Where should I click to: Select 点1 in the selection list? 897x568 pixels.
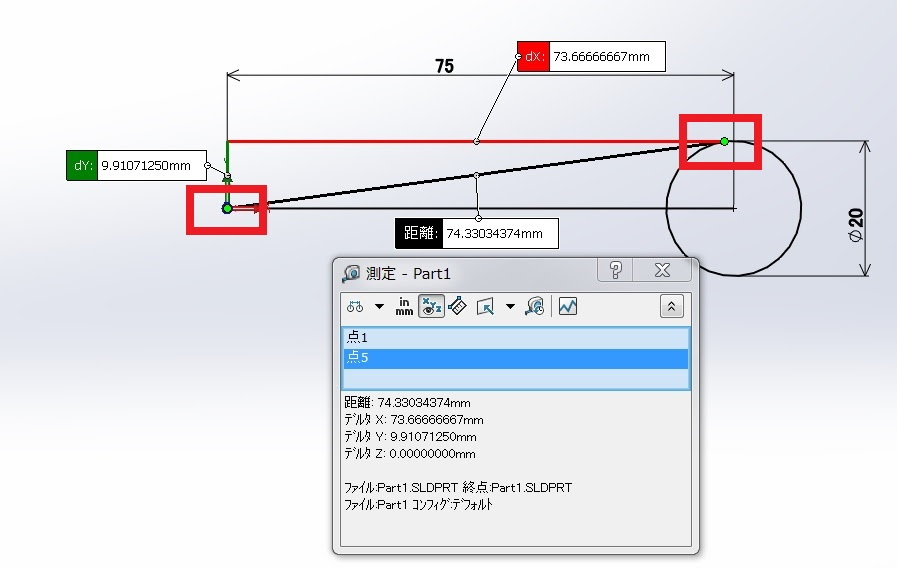[x=516, y=337]
